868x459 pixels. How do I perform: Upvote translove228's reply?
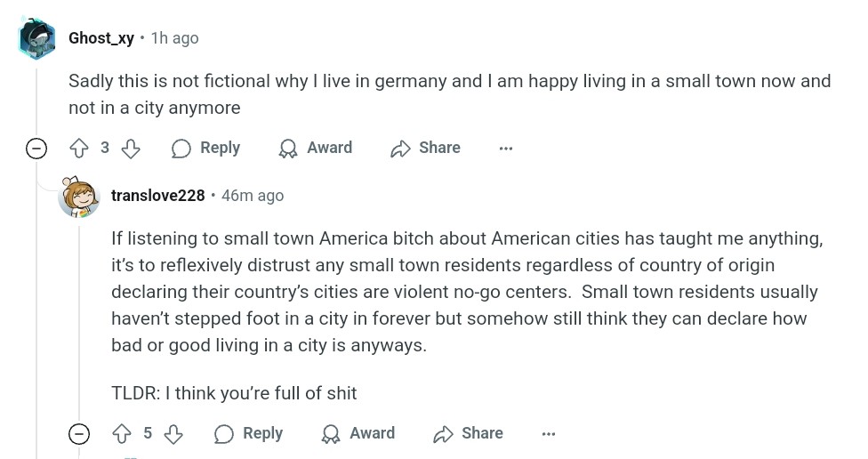click(x=123, y=434)
